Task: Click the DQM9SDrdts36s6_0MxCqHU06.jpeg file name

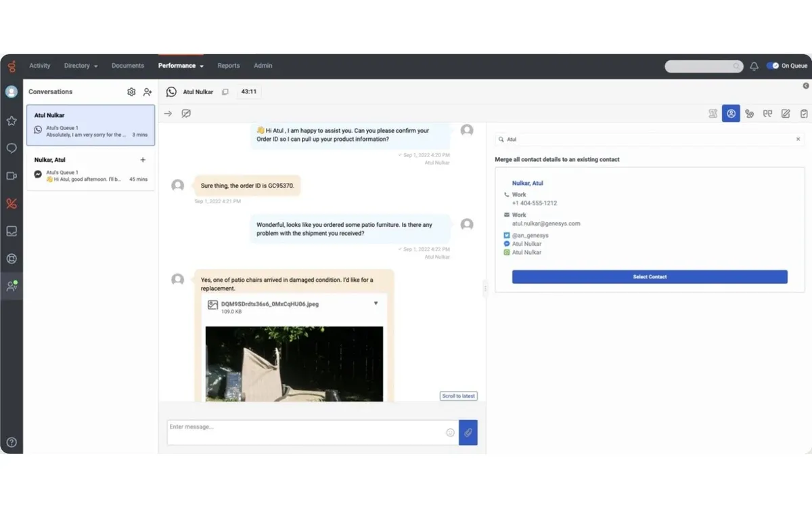Action: tap(270, 304)
